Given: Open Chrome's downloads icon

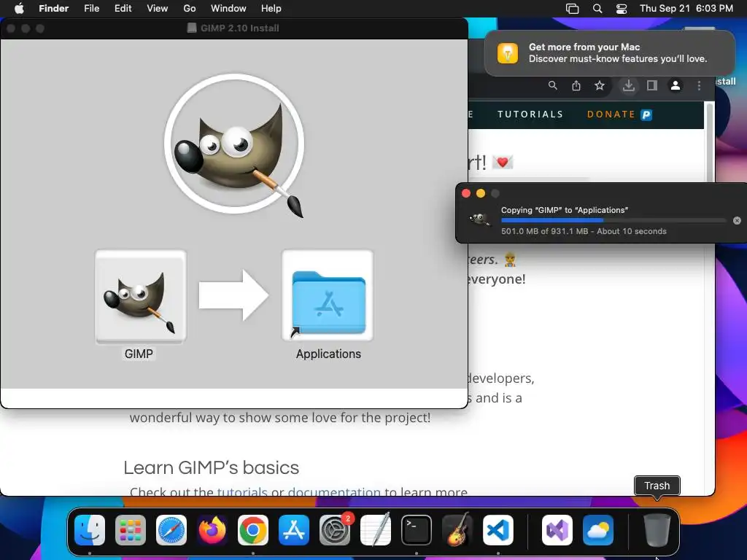Looking at the screenshot, I should point(629,85).
